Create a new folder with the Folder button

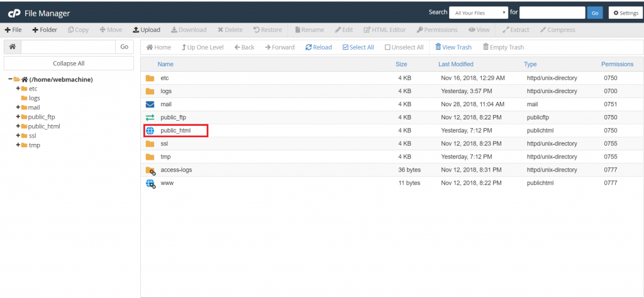click(45, 30)
